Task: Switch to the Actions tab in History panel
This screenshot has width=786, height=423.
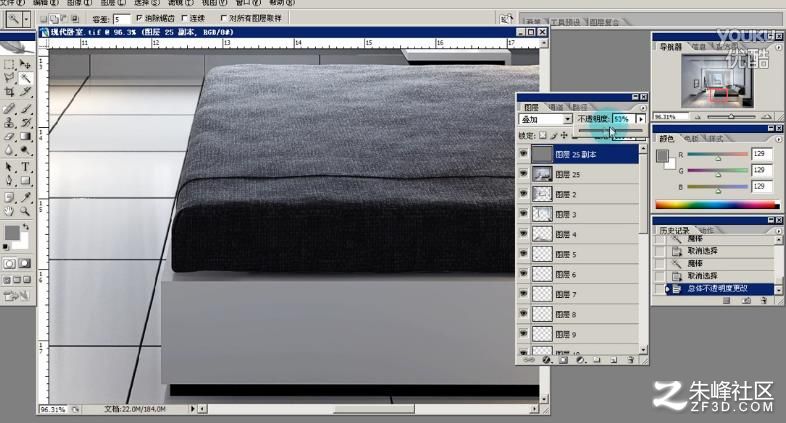Action: tap(707, 231)
